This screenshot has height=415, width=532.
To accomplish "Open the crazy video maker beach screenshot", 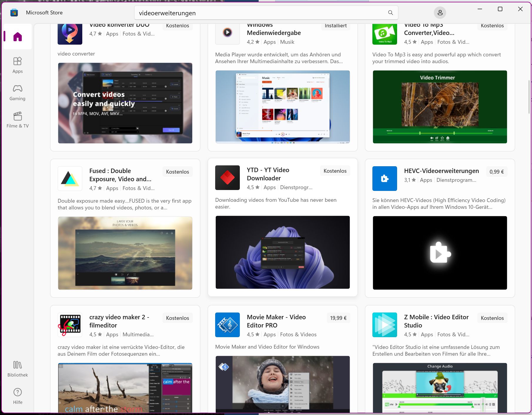I will click(x=125, y=388).
